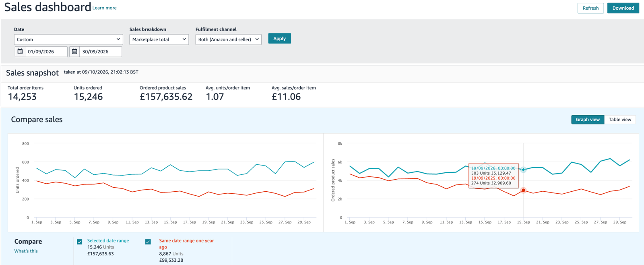The image size is (644, 265).
Task: Click the 8,867 Units comparison figure
Action: [171, 254]
